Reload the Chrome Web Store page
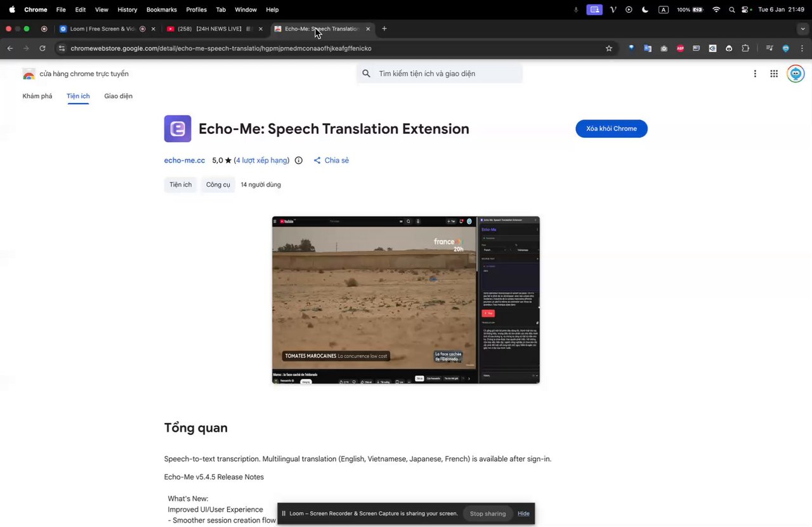The height and width of the screenshot is (527, 812). tap(43, 48)
